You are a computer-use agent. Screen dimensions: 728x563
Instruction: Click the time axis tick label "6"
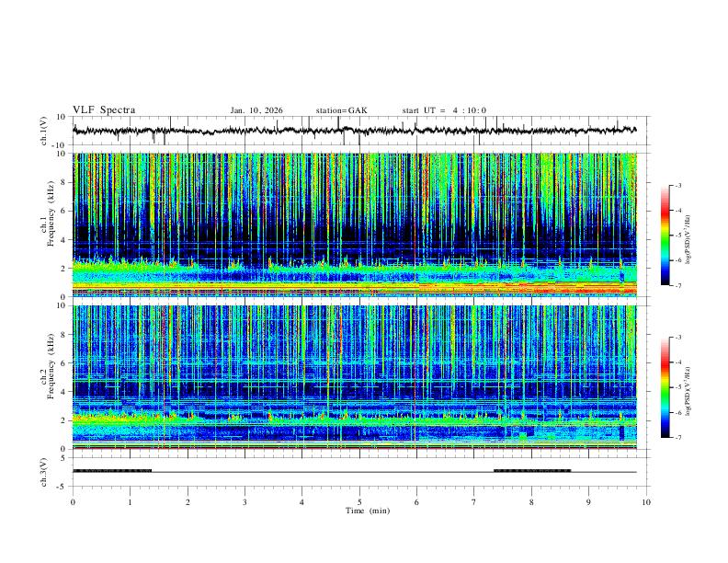click(x=416, y=502)
